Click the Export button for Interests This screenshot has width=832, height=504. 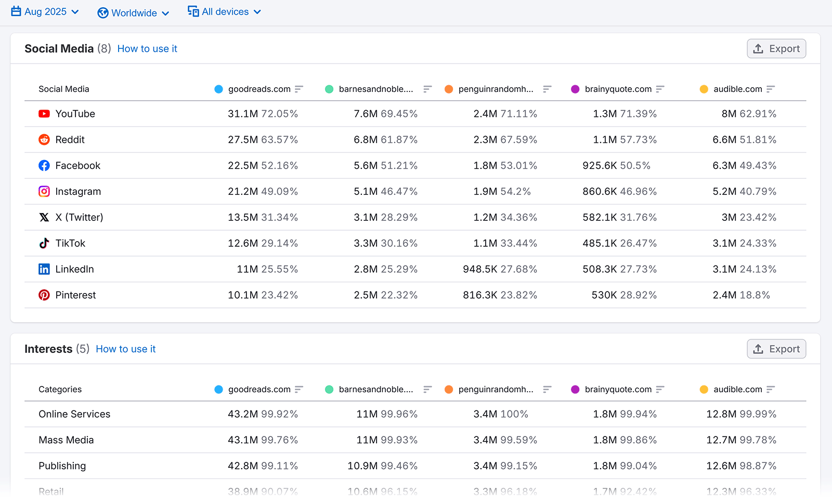(776, 349)
